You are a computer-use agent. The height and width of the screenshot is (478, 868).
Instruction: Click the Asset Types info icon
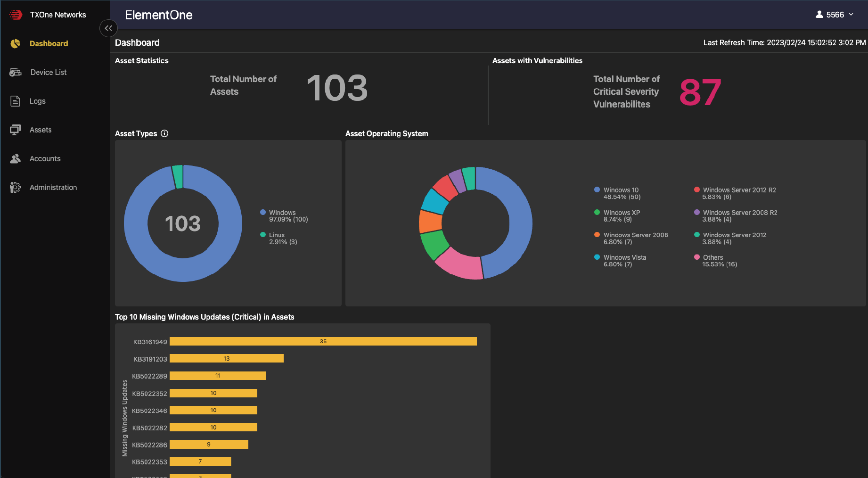[x=164, y=133]
